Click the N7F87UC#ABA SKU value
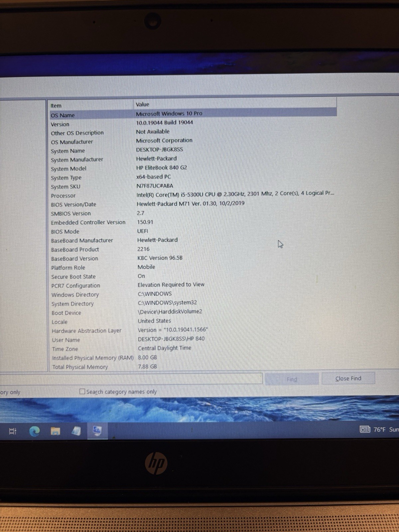The image size is (399, 532). pyautogui.click(x=155, y=186)
